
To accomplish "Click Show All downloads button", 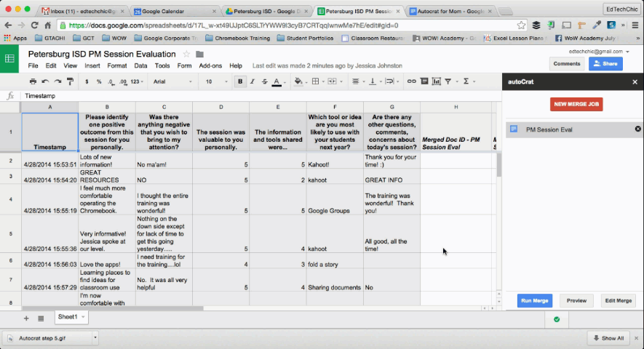I will tap(608, 338).
